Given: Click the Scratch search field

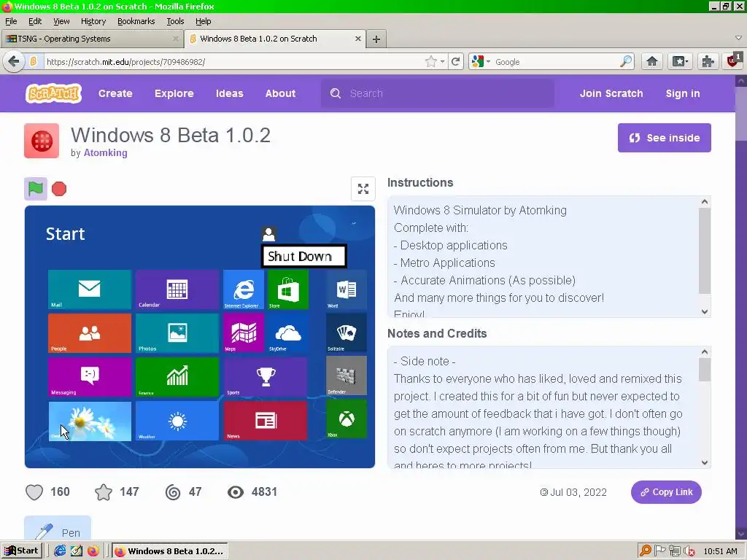Looking at the screenshot, I should pyautogui.click(x=438, y=93).
